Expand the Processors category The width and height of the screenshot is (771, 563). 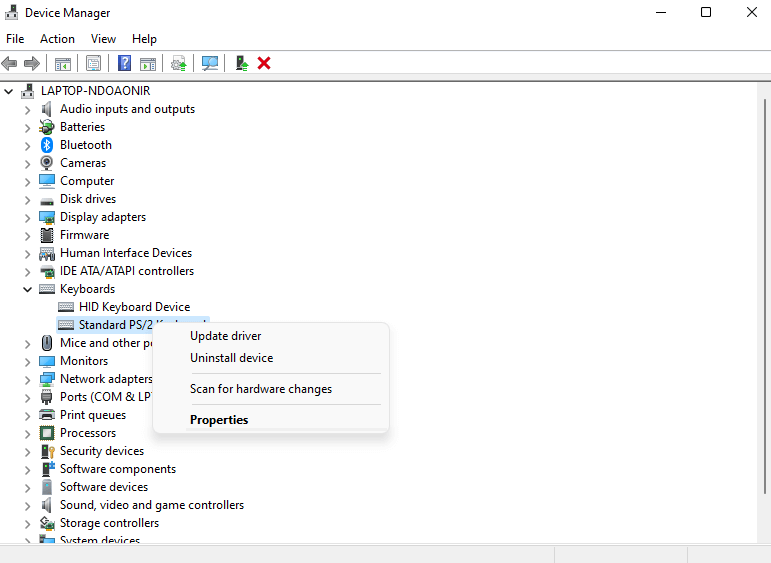[28, 434]
